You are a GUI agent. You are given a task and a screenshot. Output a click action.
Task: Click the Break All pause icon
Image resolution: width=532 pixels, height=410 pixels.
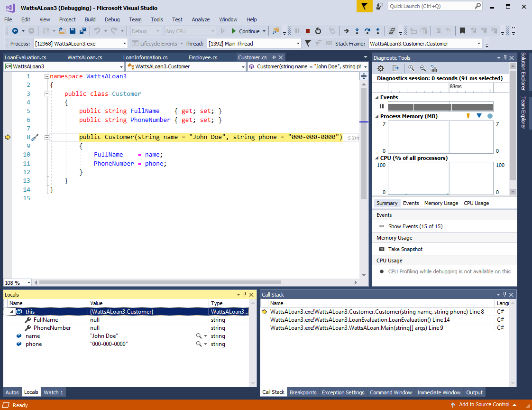297,31
